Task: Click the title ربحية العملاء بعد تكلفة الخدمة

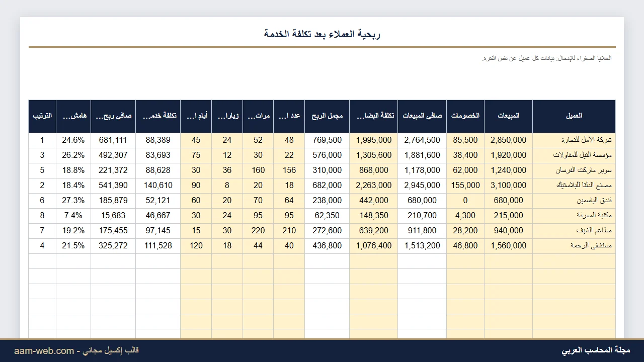Action: tap(322, 34)
